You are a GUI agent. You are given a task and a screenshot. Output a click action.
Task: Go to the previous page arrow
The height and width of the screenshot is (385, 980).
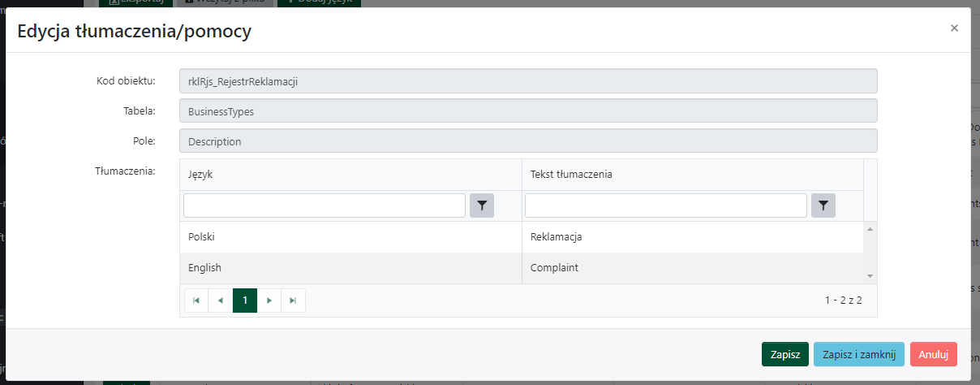pos(221,301)
